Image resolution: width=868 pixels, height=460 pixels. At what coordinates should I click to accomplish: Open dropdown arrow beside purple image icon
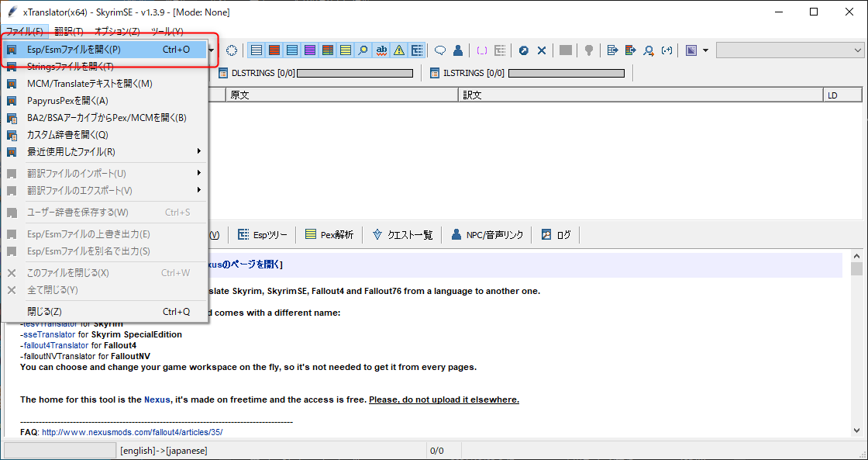pyautogui.click(x=705, y=50)
